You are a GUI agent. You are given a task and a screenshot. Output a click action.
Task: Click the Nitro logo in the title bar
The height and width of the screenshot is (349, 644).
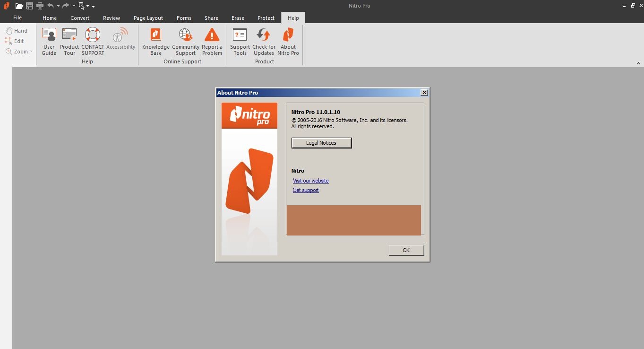click(6, 6)
